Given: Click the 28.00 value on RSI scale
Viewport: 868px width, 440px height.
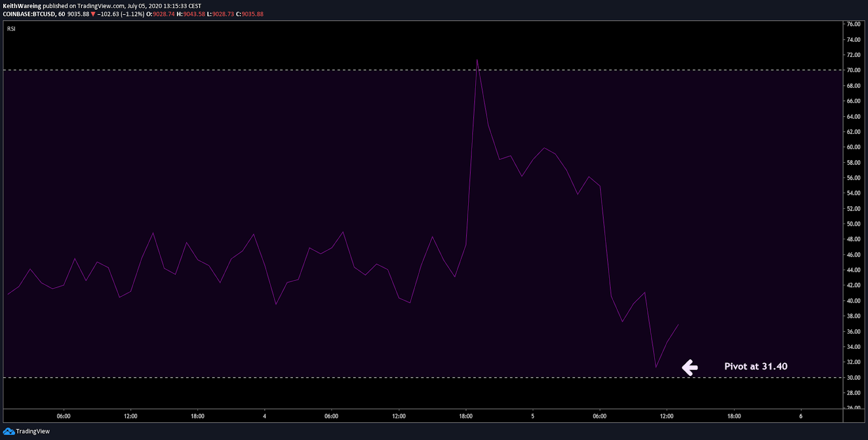Looking at the screenshot, I should coord(853,393).
